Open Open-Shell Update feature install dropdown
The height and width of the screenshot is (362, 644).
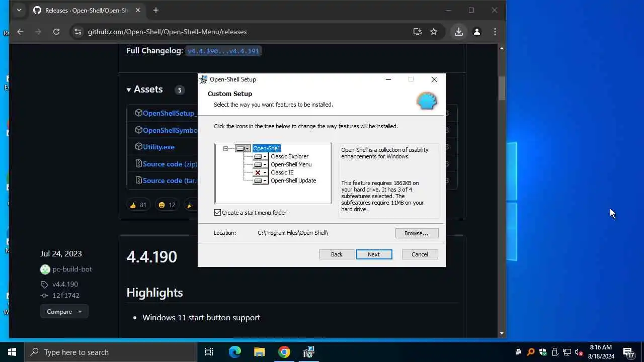click(x=260, y=180)
